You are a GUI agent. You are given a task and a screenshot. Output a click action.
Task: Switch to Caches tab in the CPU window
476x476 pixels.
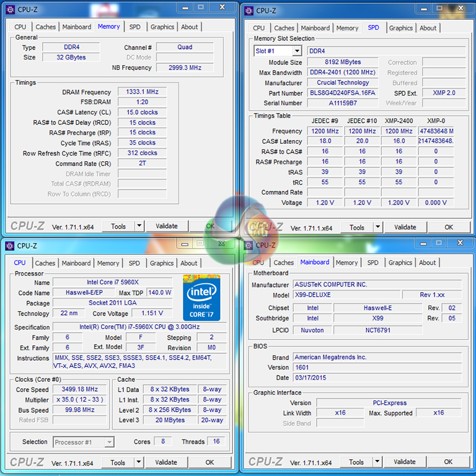45,263
